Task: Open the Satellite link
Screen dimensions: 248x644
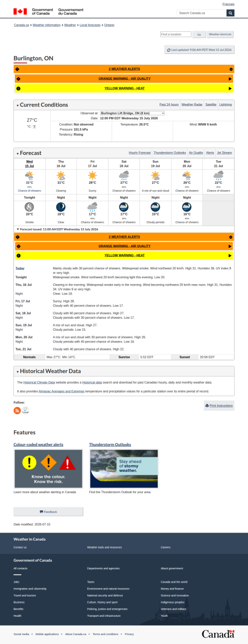Action: [211, 105]
